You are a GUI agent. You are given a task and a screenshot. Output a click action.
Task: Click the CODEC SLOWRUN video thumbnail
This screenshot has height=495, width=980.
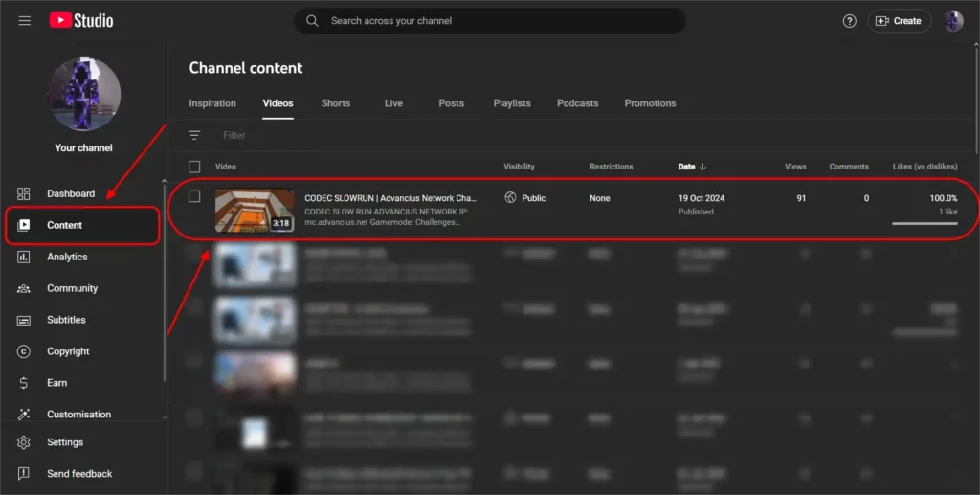255,211
